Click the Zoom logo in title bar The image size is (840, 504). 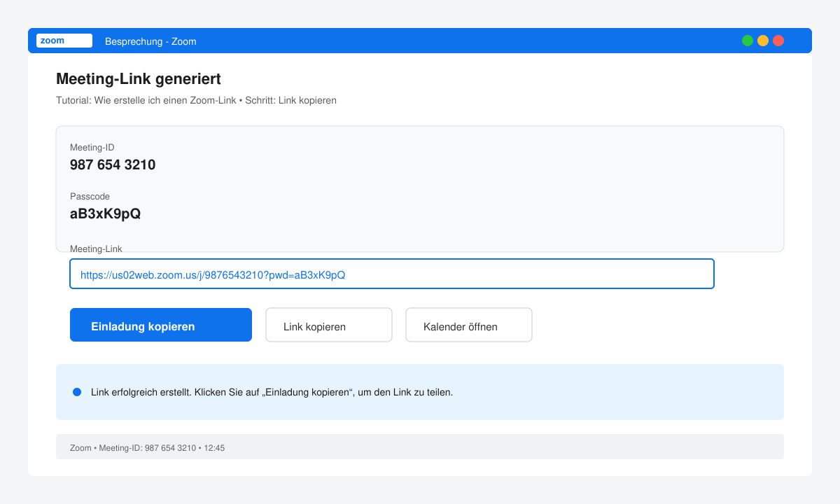(x=64, y=41)
